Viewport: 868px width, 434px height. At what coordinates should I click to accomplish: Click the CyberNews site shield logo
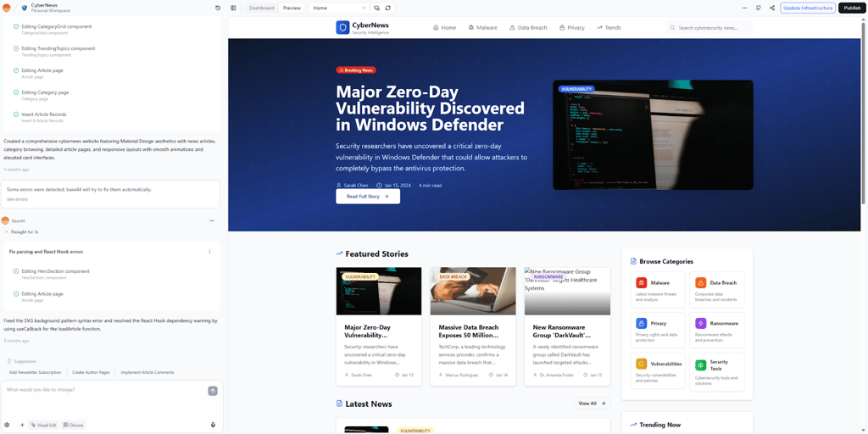(x=342, y=28)
